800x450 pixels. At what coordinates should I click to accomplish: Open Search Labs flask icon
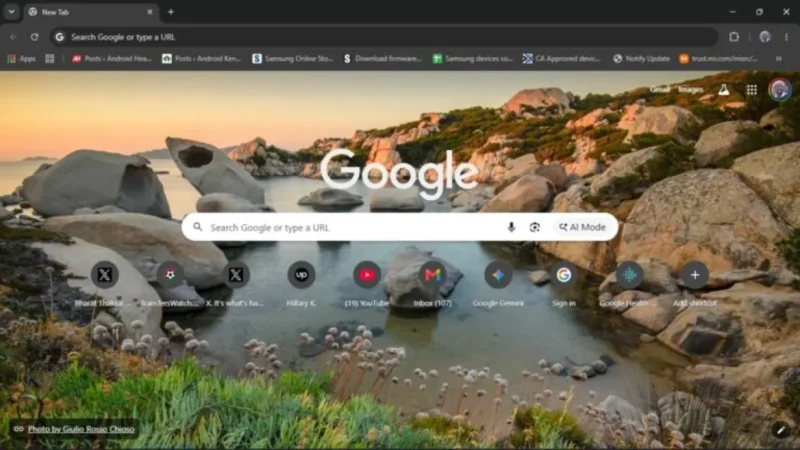point(723,90)
